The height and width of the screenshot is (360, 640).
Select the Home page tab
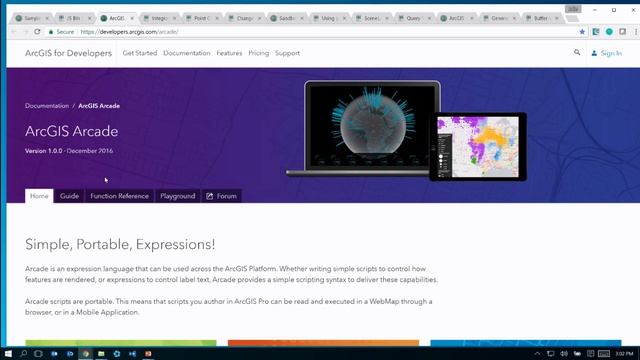[x=39, y=196]
